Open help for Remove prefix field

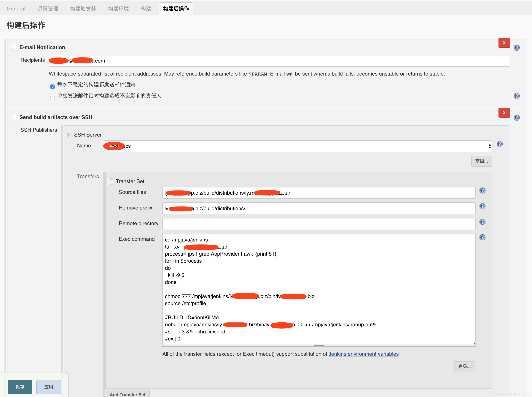click(482, 206)
